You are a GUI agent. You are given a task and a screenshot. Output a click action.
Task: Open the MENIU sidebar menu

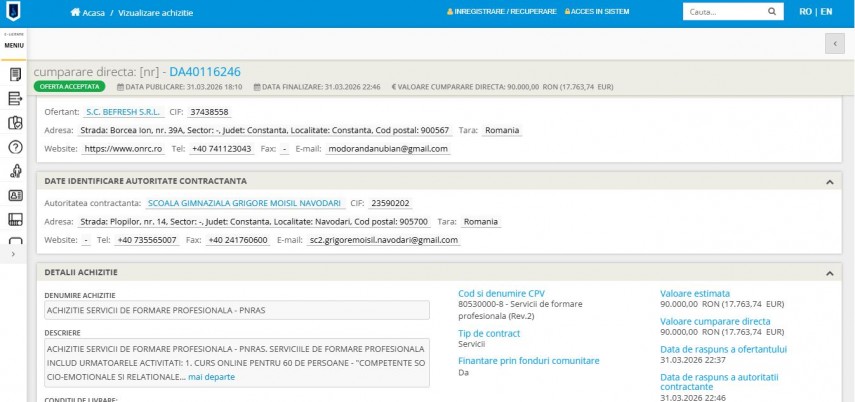coord(14,46)
